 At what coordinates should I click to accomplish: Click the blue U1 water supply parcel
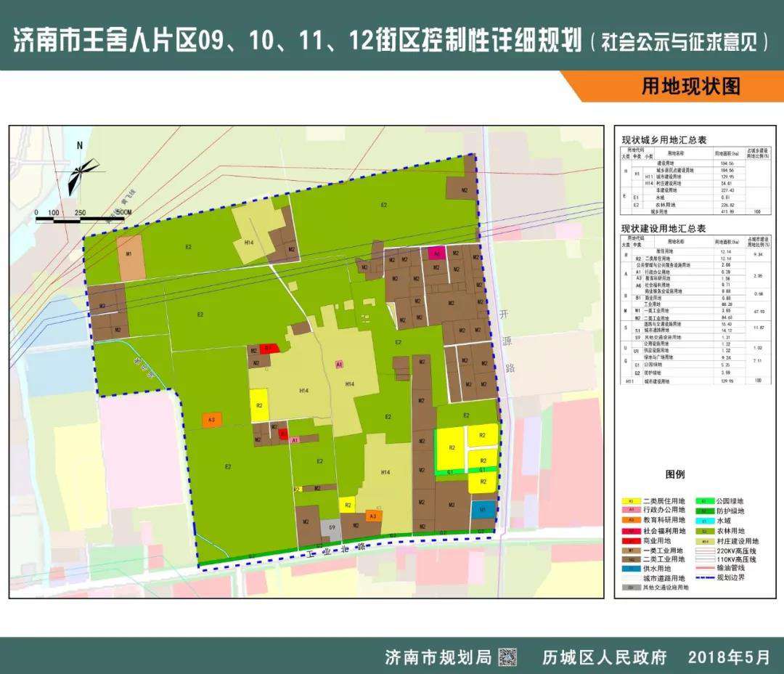coord(483,511)
